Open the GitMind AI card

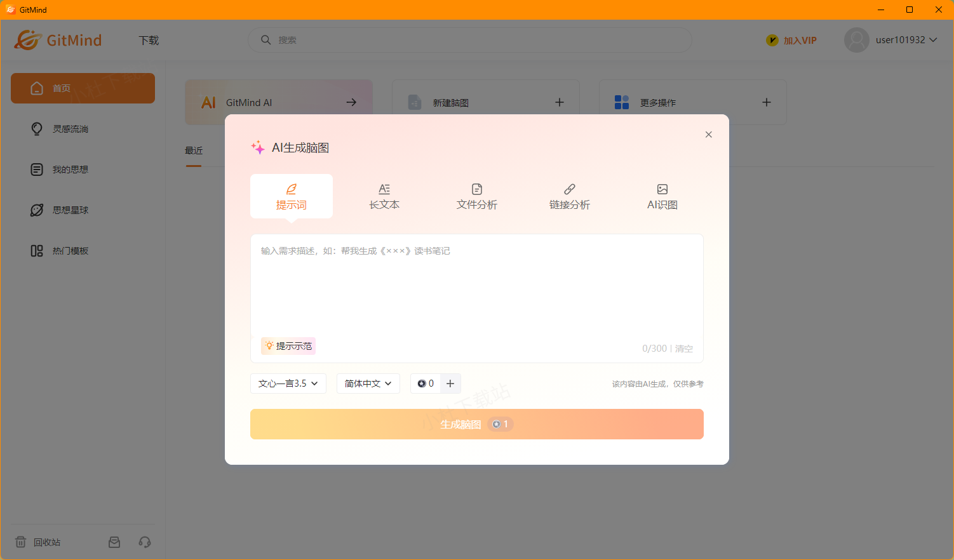[x=279, y=102]
